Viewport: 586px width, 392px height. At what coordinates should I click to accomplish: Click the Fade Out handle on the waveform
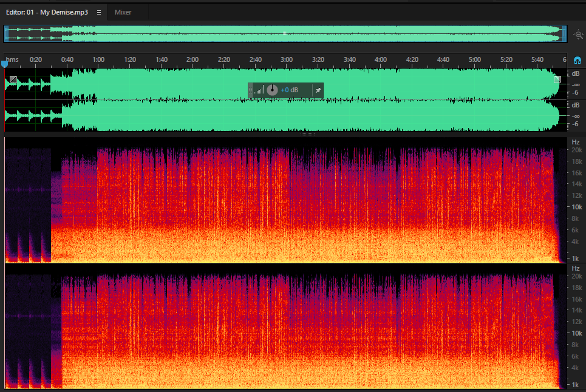(557, 79)
